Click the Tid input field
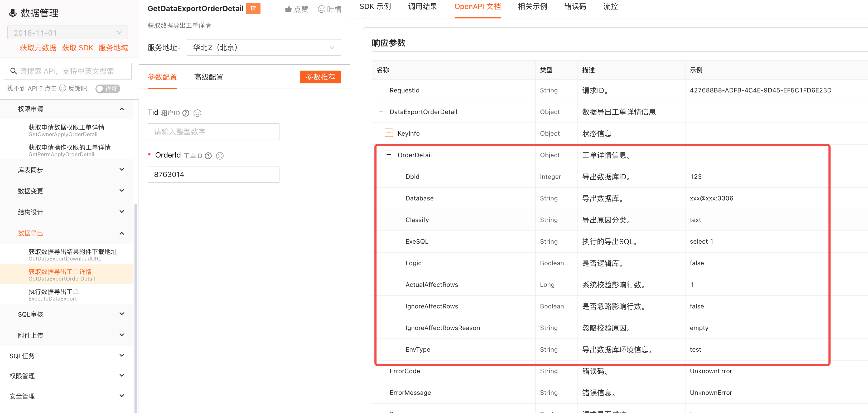The image size is (868, 413). [213, 132]
